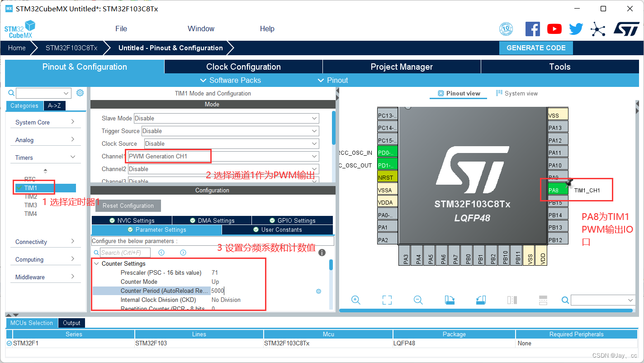The height and width of the screenshot is (363, 644).
Task: Switch to System view
Action: tap(516, 93)
